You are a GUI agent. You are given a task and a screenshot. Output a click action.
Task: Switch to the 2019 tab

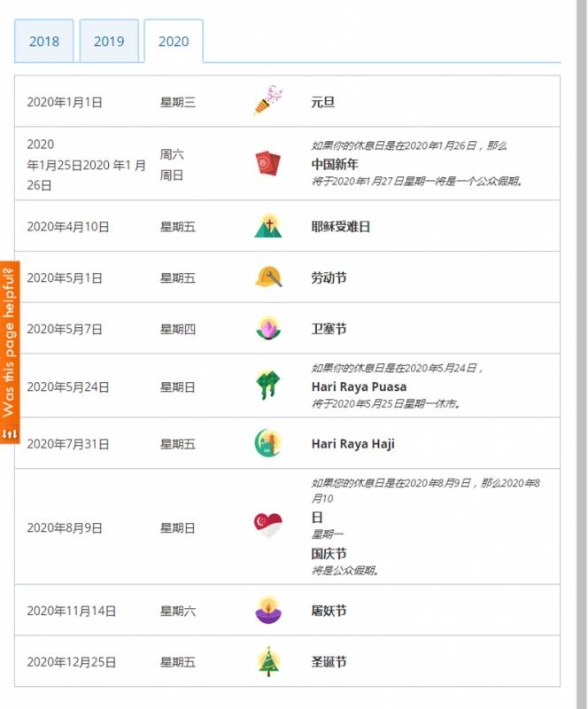(x=109, y=42)
